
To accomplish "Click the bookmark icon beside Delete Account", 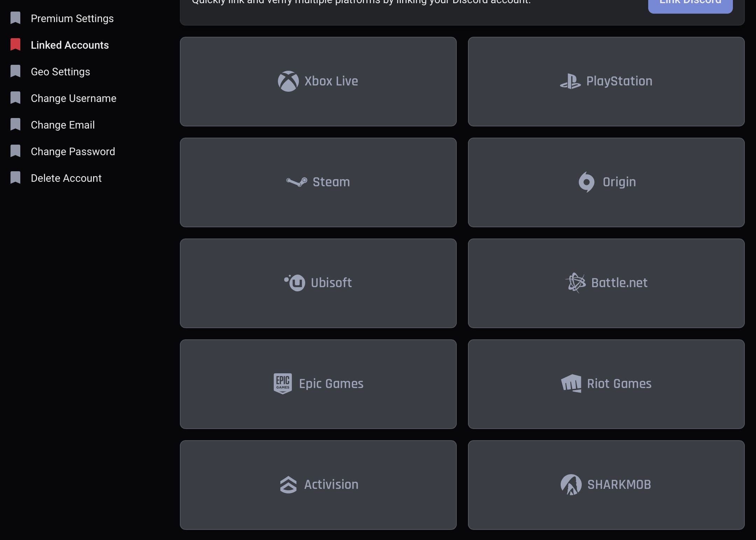I will [15, 178].
